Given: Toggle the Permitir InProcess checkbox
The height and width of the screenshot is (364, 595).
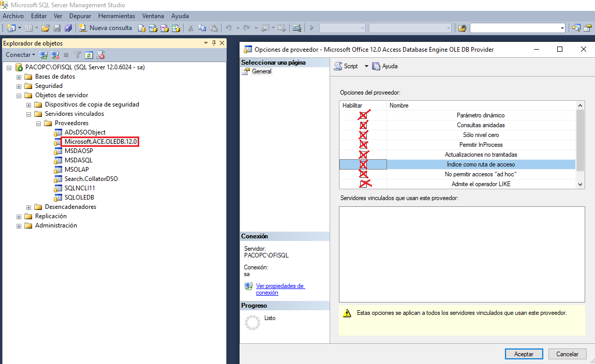Looking at the screenshot, I should (x=363, y=145).
